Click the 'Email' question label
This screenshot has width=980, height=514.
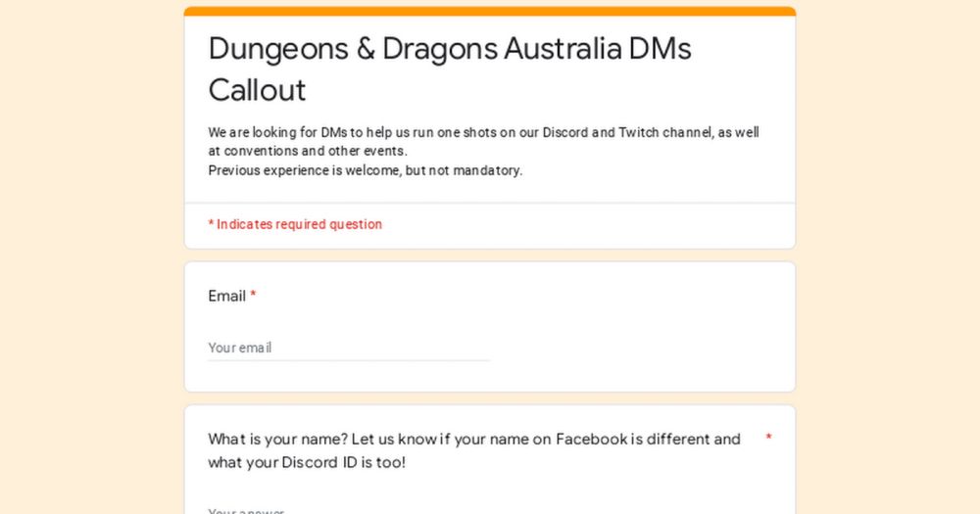point(226,296)
